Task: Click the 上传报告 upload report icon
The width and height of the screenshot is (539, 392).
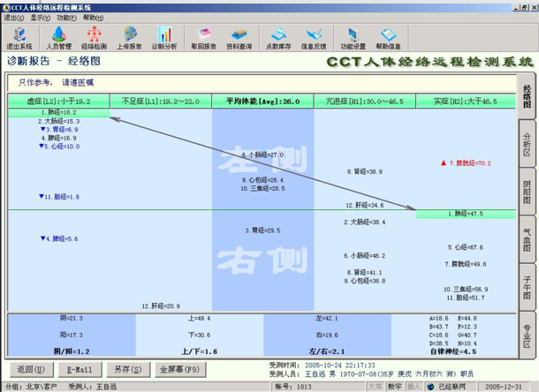Action: [x=128, y=37]
